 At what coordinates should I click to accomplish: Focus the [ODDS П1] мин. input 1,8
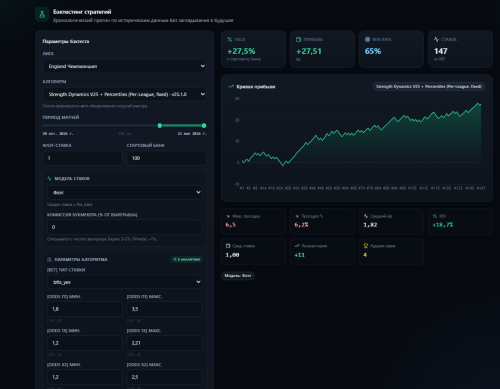[x=85, y=309]
